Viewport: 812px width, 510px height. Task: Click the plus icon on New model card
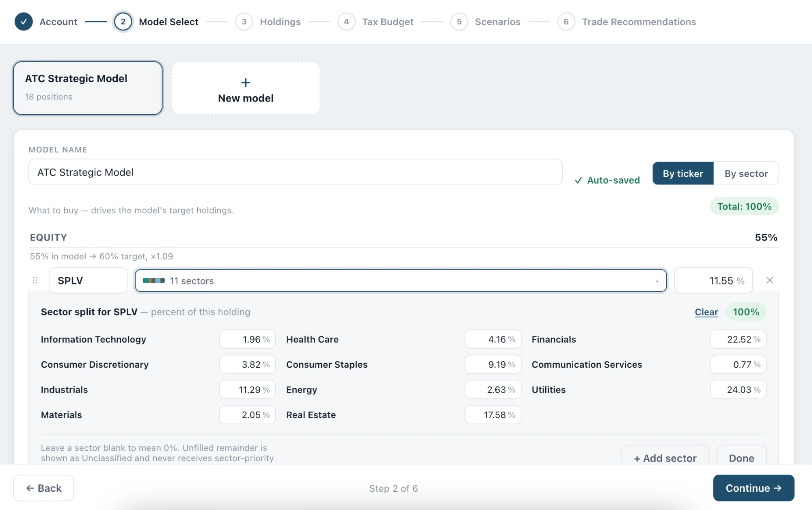pyautogui.click(x=246, y=82)
